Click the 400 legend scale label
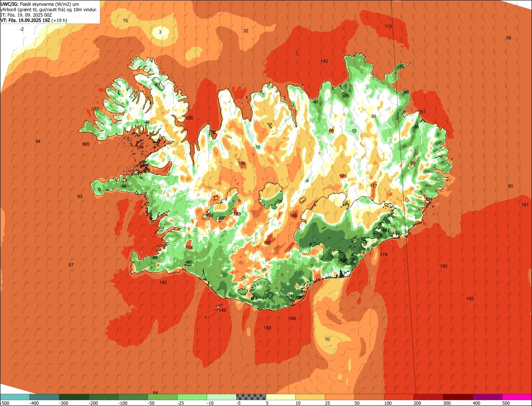This screenshot has width=532, height=406. point(477,403)
